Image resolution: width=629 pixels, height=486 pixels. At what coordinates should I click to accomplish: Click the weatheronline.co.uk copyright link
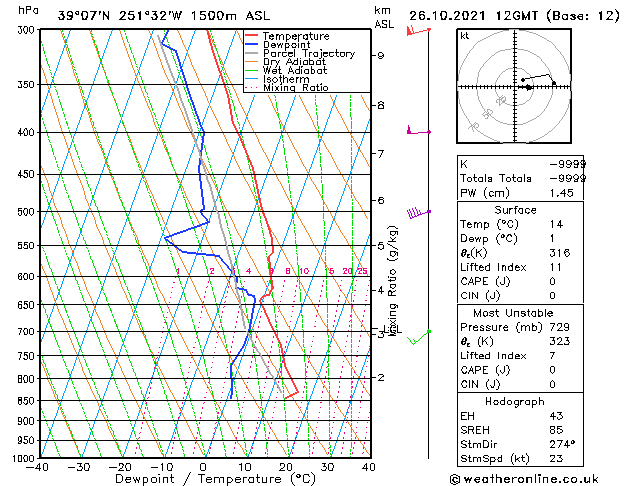pyautogui.click(x=524, y=479)
